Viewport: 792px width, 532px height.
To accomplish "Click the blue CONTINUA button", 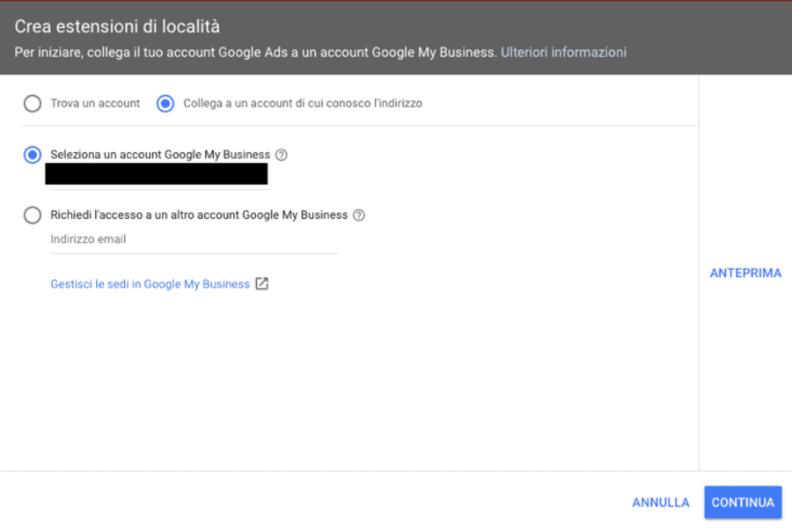I will pyautogui.click(x=743, y=503).
